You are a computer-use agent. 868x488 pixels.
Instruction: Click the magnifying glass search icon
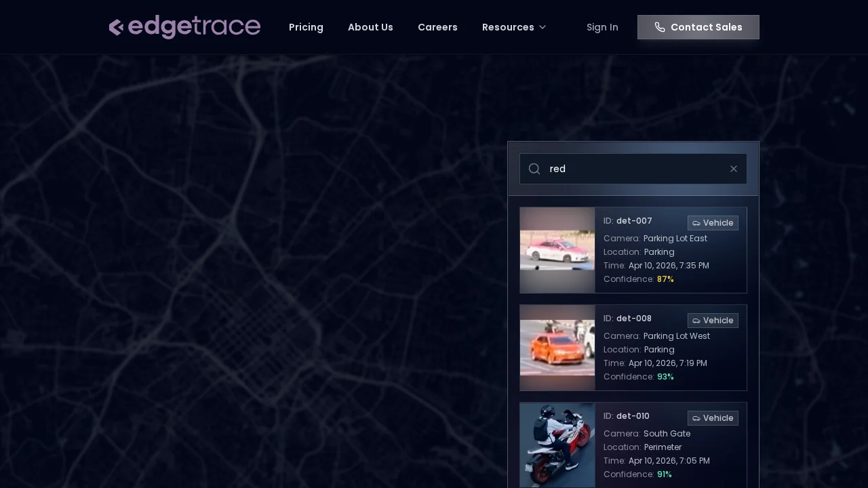(x=534, y=169)
